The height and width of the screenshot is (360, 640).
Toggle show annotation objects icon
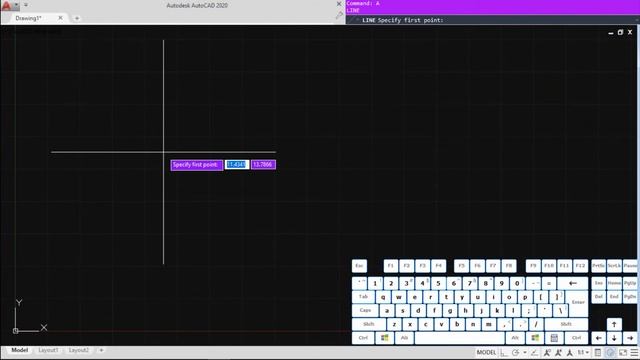coord(547,353)
